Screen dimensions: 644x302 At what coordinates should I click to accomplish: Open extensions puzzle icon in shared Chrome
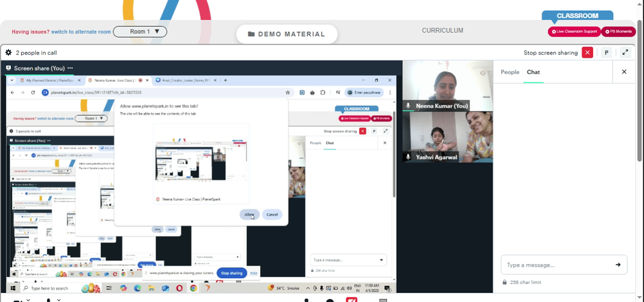[323, 93]
